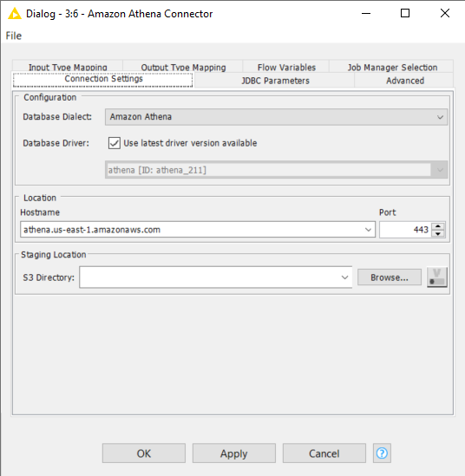Viewport: 465px width, 476px height.
Task: Click the Browse... button
Action: click(390, 277)
